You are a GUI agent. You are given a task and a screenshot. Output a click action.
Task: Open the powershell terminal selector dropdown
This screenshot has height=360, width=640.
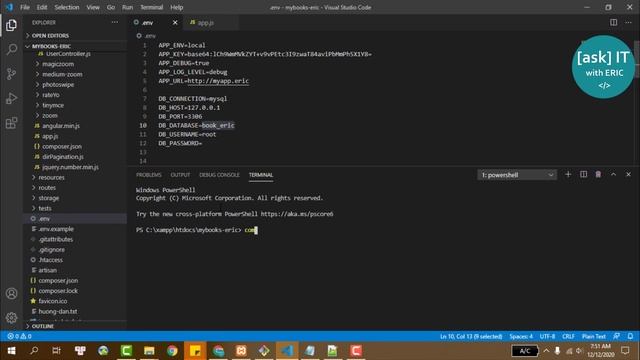(517, 175)
